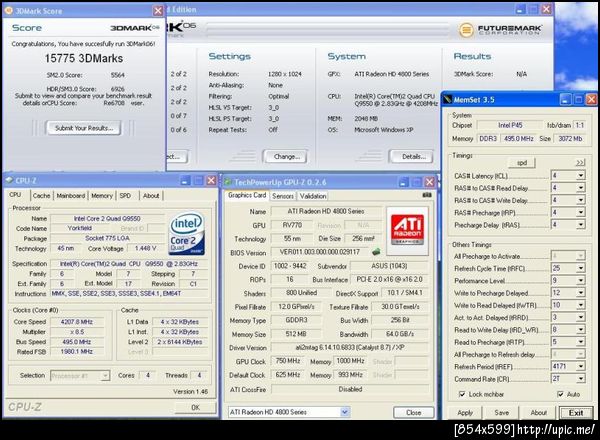Open the CAS# Latency (tCL) dropdown
The height and width of the screenshot is (440, 600).
[580, 176]
